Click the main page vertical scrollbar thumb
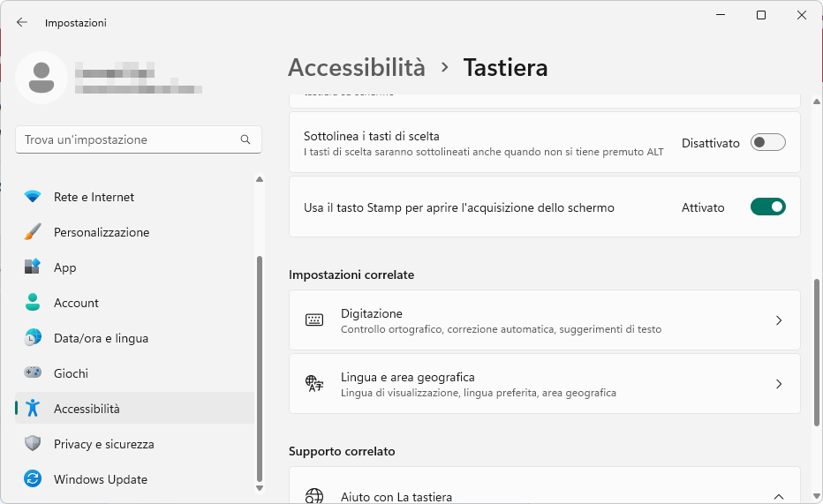 816,352
